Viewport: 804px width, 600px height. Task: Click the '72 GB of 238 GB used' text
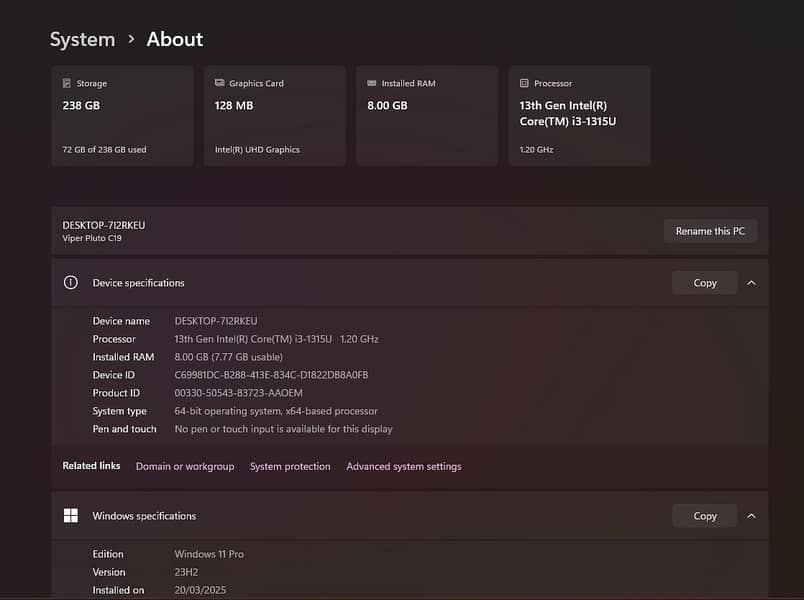click(104, 150)
